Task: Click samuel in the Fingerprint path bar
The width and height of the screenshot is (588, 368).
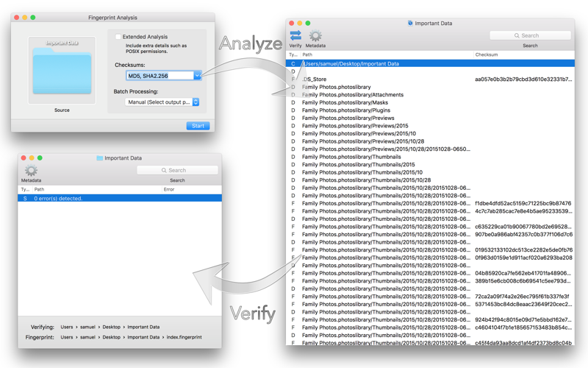Action: [87, 337]
